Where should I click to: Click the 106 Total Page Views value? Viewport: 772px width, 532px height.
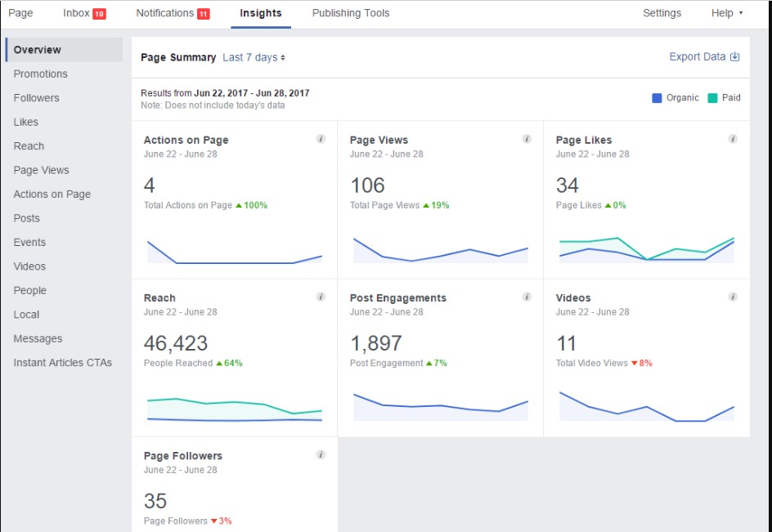coord(367,186)
